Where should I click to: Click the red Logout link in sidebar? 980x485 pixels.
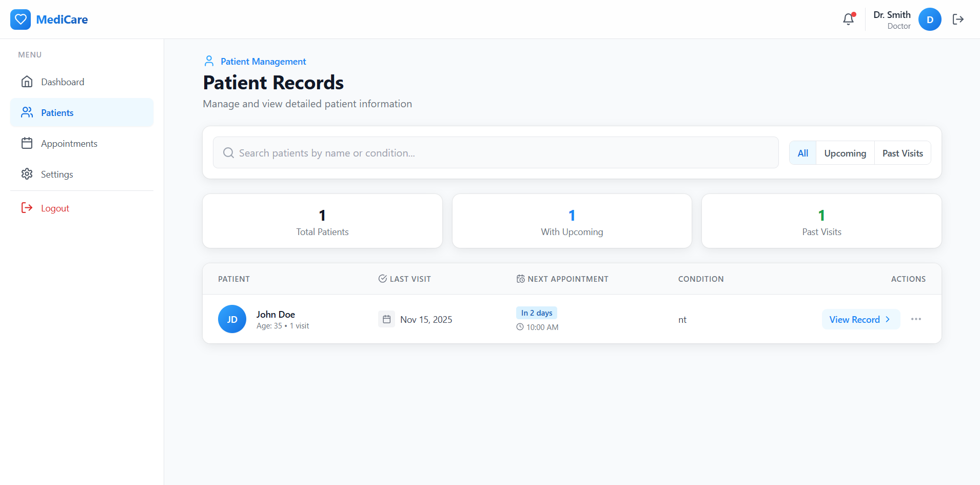[x=54, y=208]
